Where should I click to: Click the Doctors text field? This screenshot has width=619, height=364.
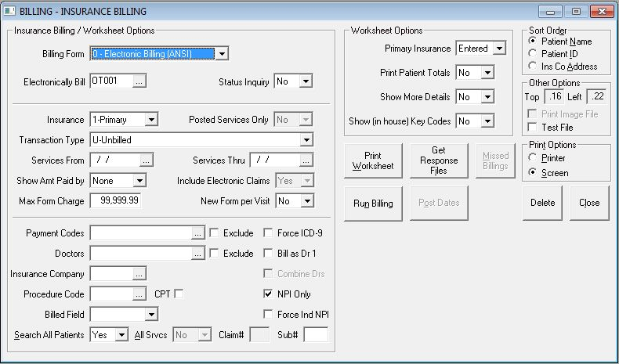click(141, 254)
